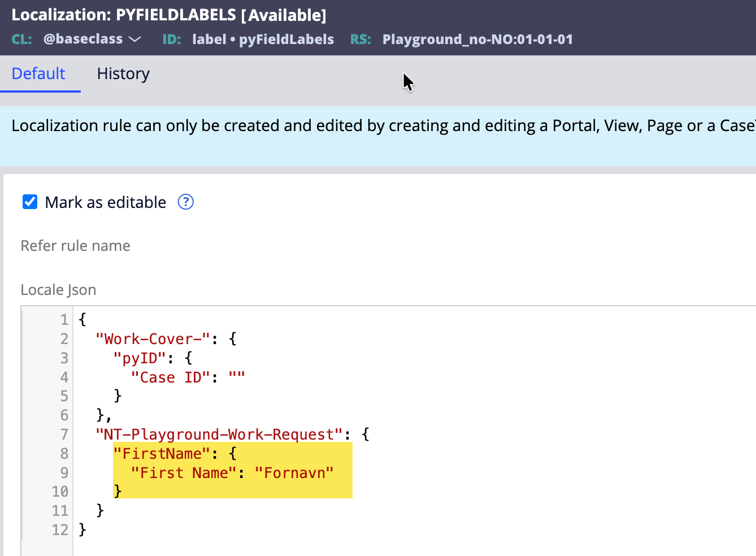756x556 pixels.
Task: Click the "NT-Playground-Work-Request" key in editor
Action: [219, 435]
